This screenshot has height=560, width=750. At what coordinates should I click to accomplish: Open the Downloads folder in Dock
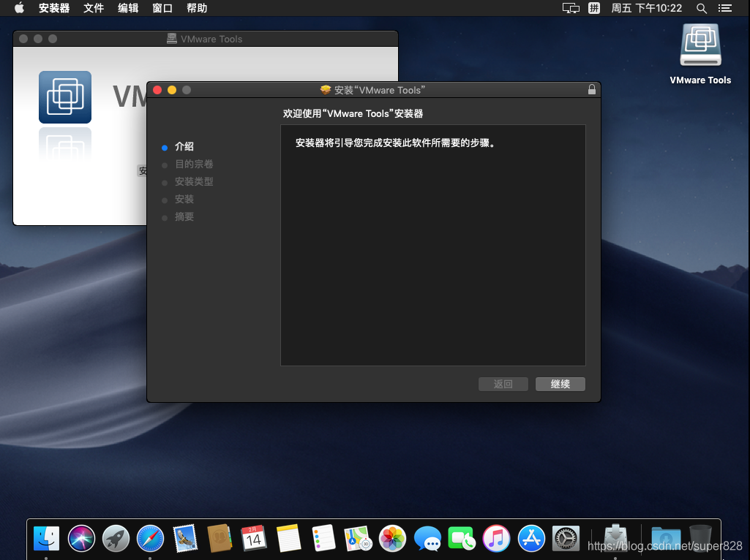coord(666,540)
